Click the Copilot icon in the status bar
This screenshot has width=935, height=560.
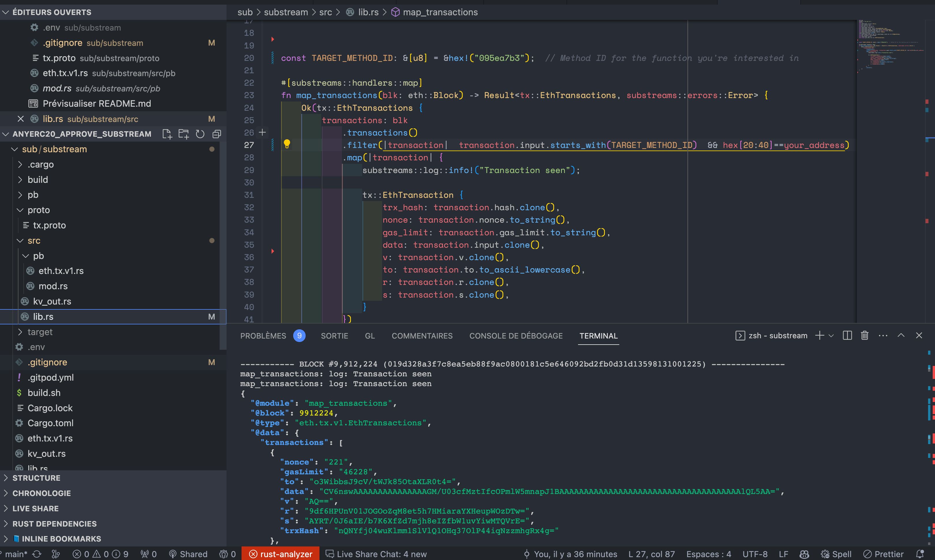coord(804,554)
